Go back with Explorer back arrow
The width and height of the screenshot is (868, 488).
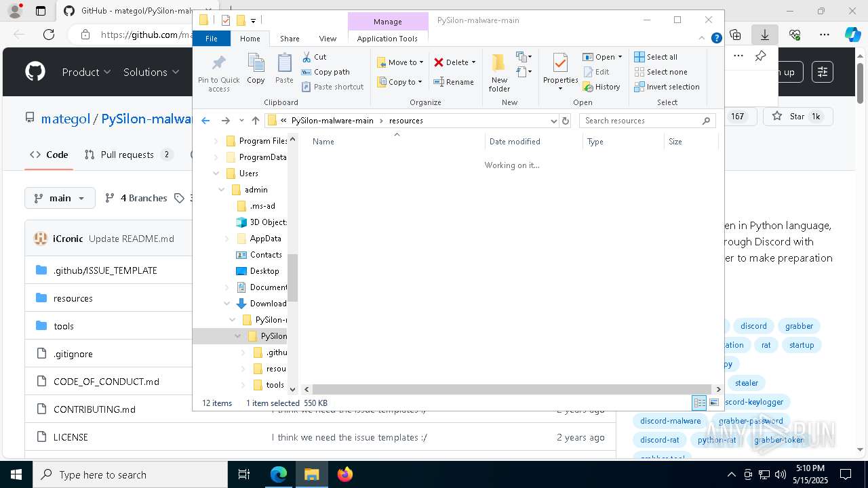(x=205, y=121)
